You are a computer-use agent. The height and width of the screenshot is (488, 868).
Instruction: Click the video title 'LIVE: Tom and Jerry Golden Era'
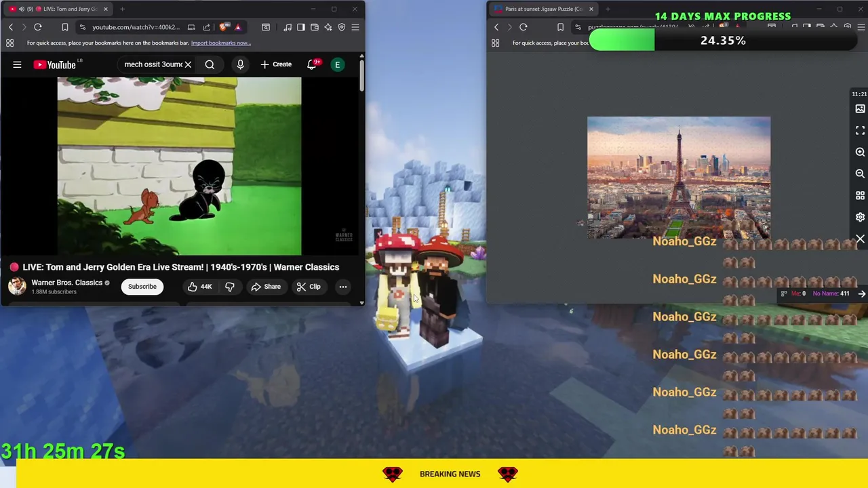click(x=181, y=267)
